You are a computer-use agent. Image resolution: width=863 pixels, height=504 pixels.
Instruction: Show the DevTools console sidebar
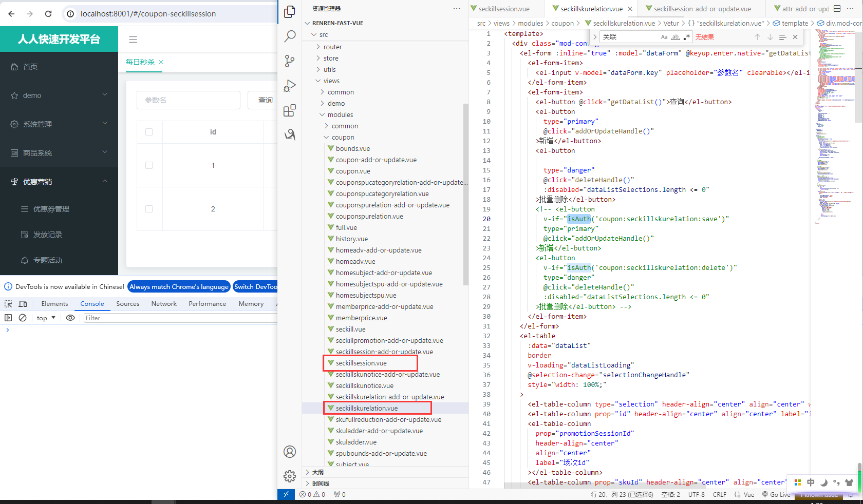pos(8,318)
